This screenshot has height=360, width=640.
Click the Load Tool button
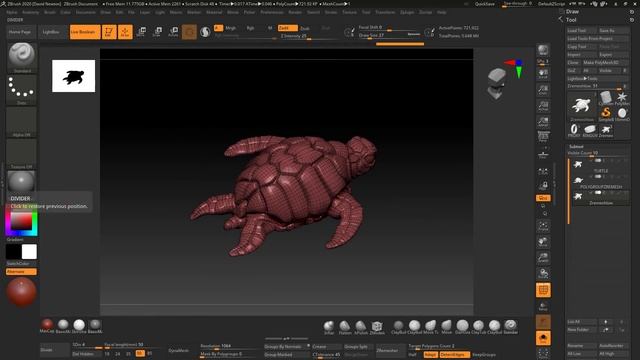click(x=582, y=31)
